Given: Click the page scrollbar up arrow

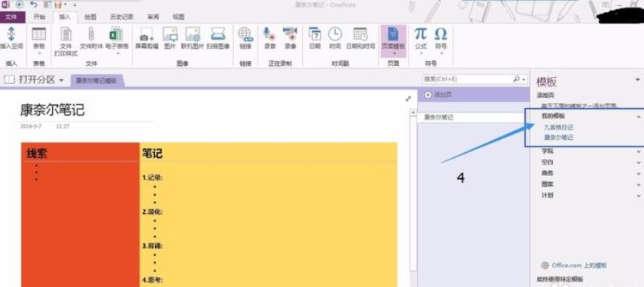Looking at the screenshot, I should point(413,112).
